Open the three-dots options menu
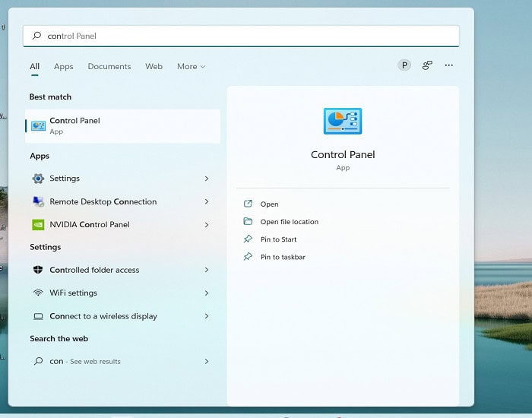532x418 pixels. (449, 65)
